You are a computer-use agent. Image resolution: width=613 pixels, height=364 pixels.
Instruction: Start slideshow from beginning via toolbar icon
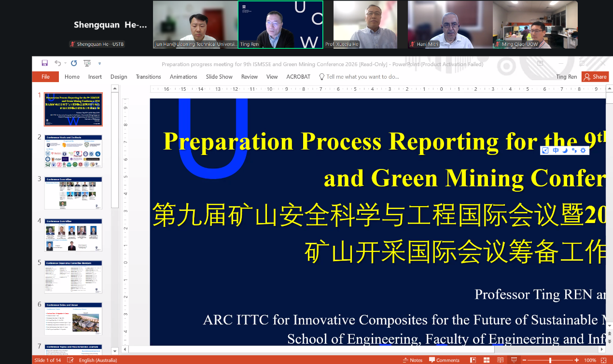point(87,63)
